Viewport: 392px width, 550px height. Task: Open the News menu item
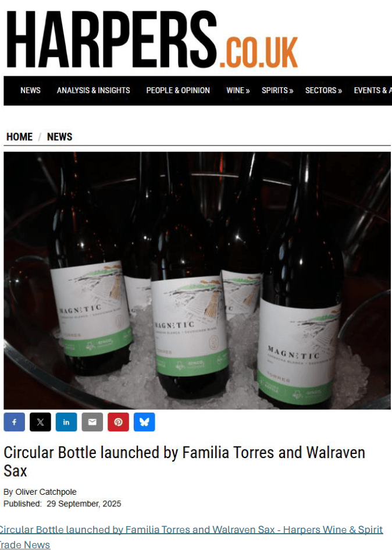[x=30, y=90]
